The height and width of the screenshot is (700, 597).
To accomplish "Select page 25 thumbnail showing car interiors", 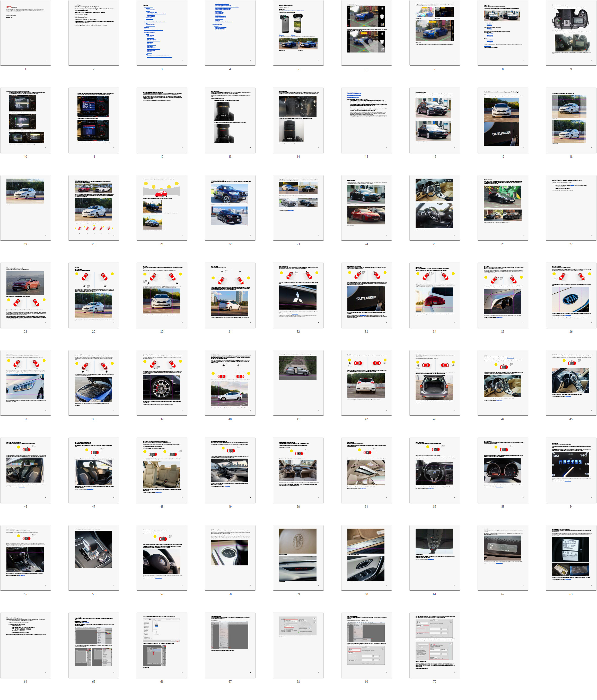I will coord(434,208).
